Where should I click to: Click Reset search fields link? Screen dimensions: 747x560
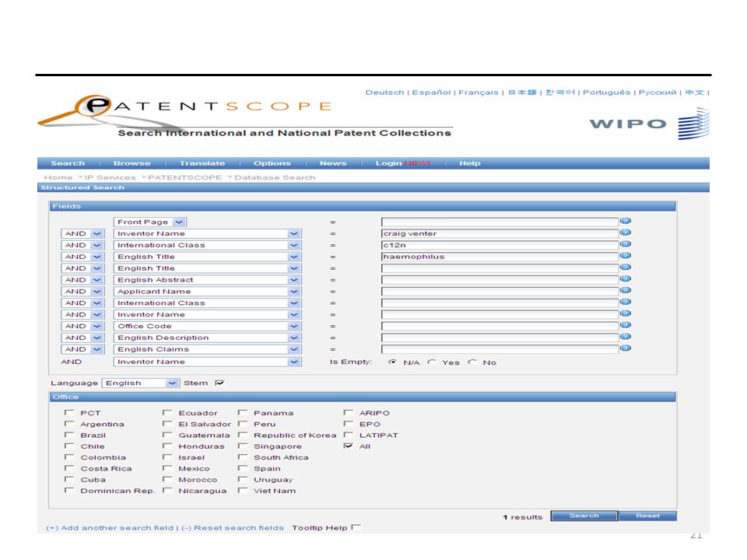(233, 527)
